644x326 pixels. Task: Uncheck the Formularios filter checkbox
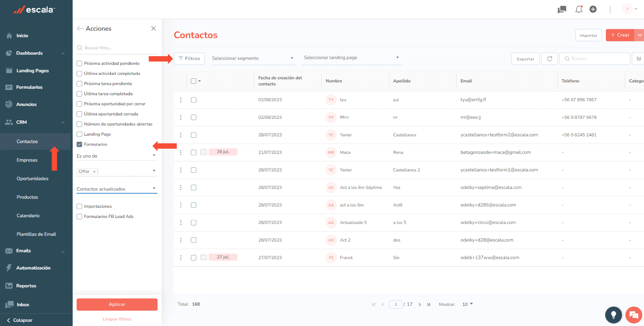[x=79, y=144]
